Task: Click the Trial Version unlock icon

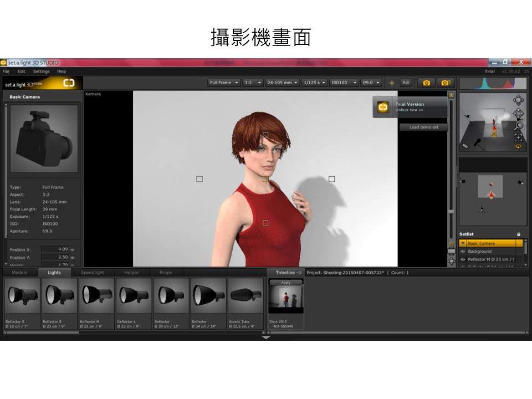Action: pos(383,106)
